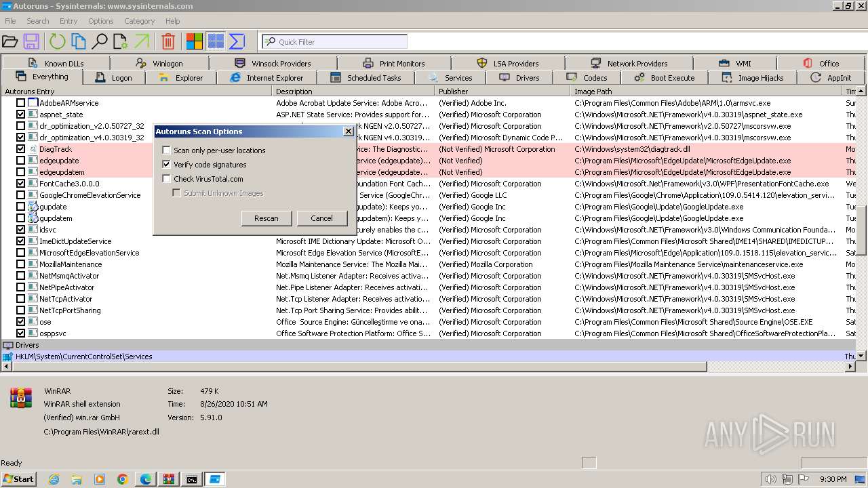Screen dimensions: 868x488
Task: Click the vertical scrollbar down arrow
Action: 862,356
